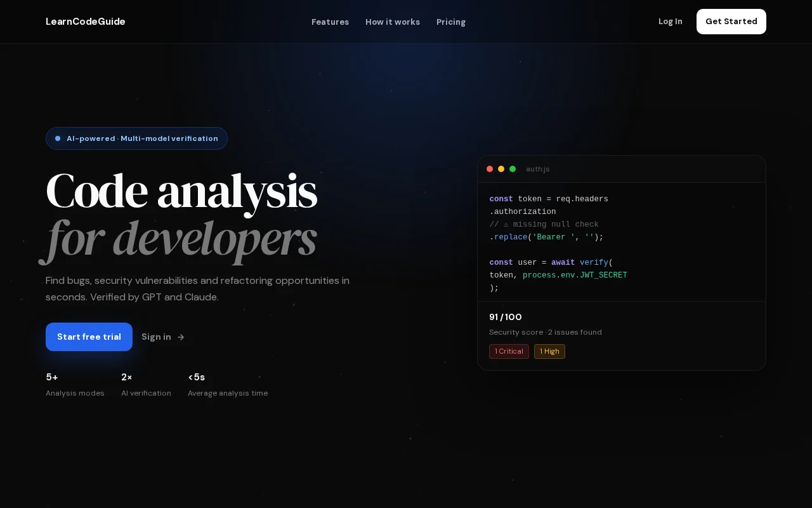Click the LearnCodeGuide logo
This screenshot has width=812, height=508.
tap(86, 22)
